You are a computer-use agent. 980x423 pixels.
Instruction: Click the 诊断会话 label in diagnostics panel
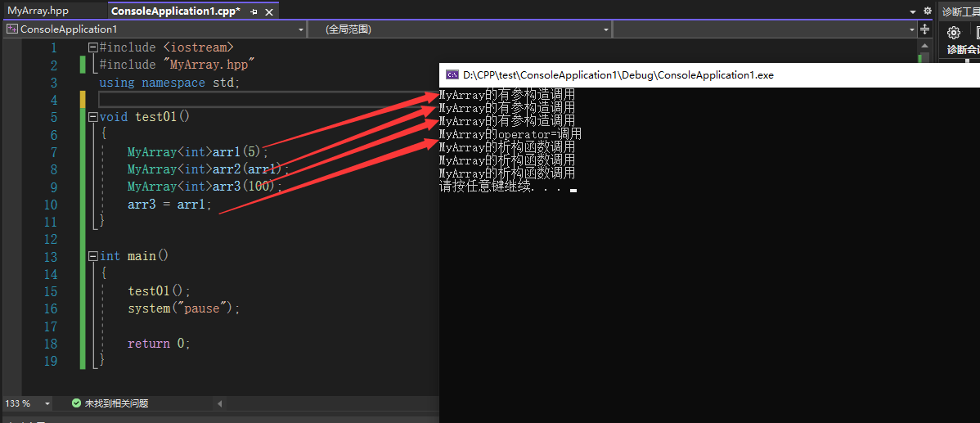[963, 50]
